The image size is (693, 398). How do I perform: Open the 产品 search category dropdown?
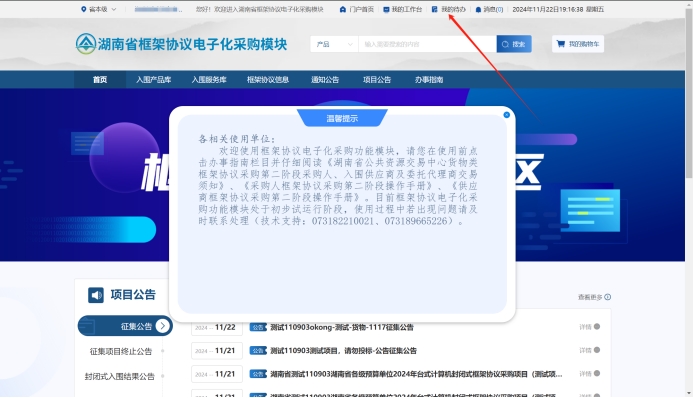pos(334,44)
